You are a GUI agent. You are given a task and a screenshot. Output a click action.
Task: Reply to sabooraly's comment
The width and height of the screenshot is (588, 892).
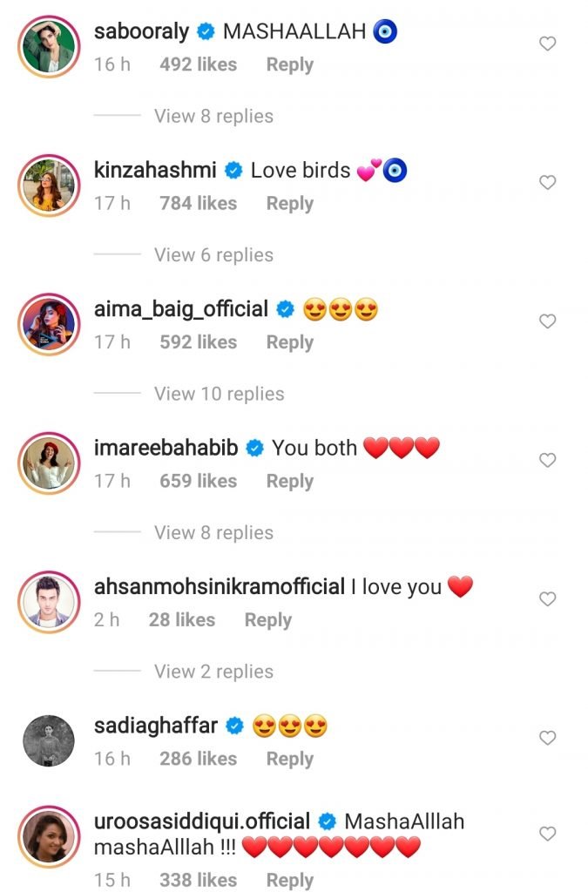pos(289,65)
